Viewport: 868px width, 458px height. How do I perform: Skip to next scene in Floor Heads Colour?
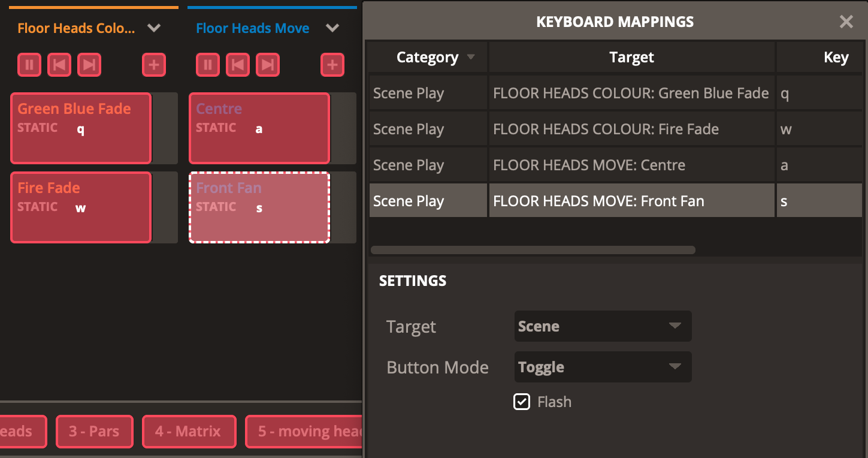click(89, 65)
